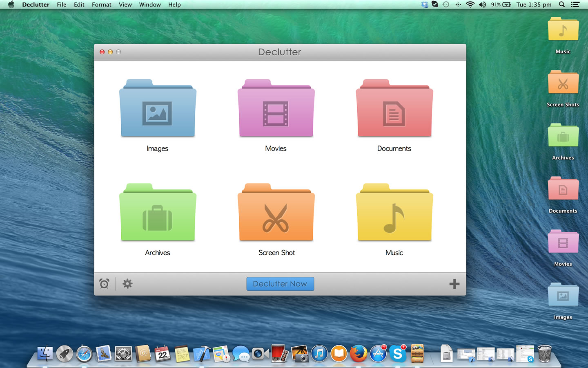Select the Movies folder on the desktop
Viewport: 588px width, 368px height.
coord(563,242)
